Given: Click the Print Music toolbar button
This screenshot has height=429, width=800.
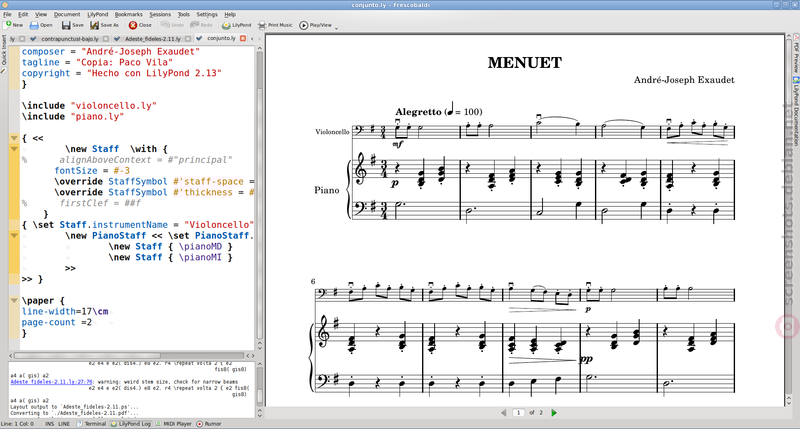Looking at the screenshot, I should pos(276,25).
